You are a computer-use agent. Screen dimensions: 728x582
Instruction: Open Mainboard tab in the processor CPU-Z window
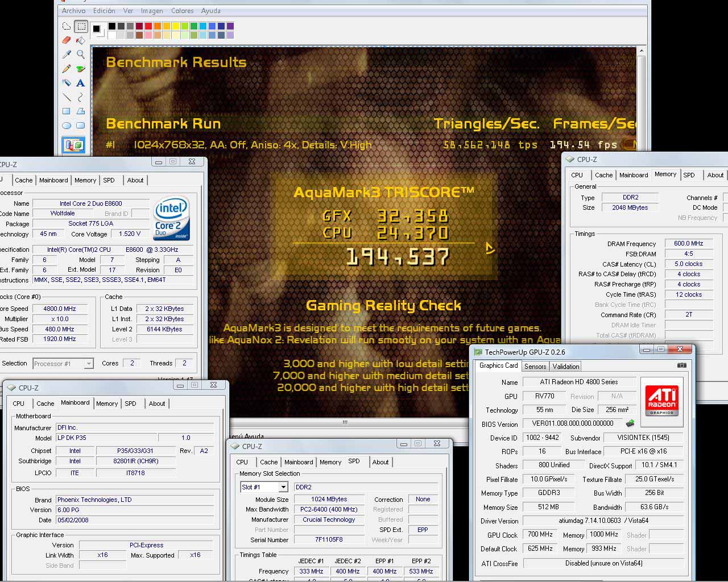[x=53, y=180]
